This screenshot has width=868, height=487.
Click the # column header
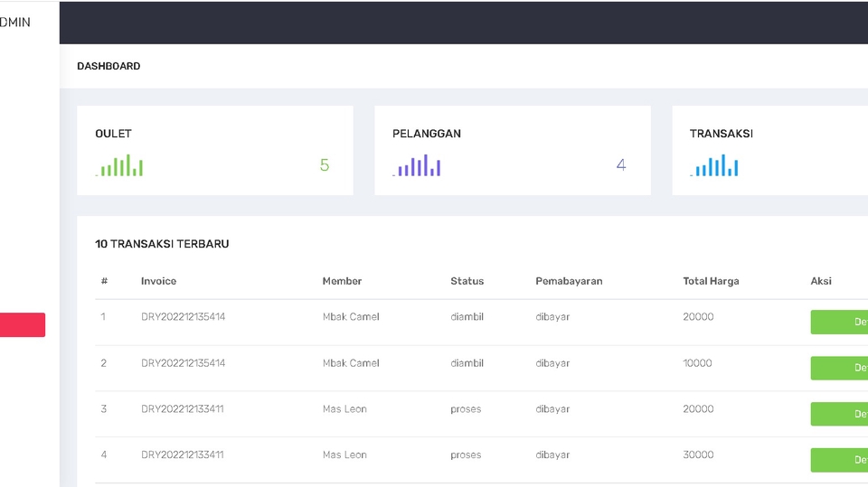(x=104, y=281)
